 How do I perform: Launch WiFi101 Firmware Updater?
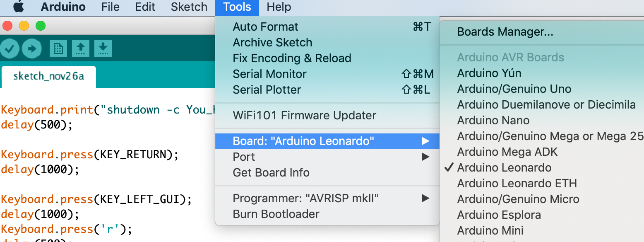click(x=327, y=116)
